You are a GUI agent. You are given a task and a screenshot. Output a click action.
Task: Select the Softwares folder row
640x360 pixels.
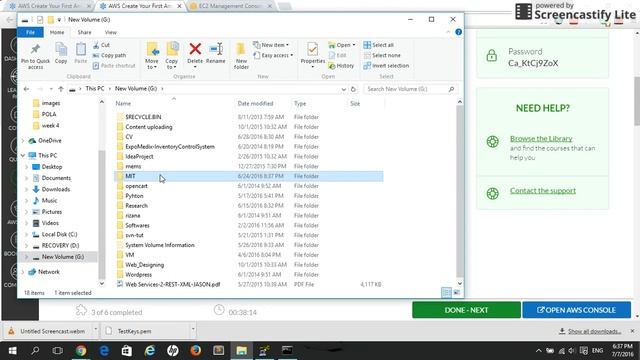(x=249, y=225)
